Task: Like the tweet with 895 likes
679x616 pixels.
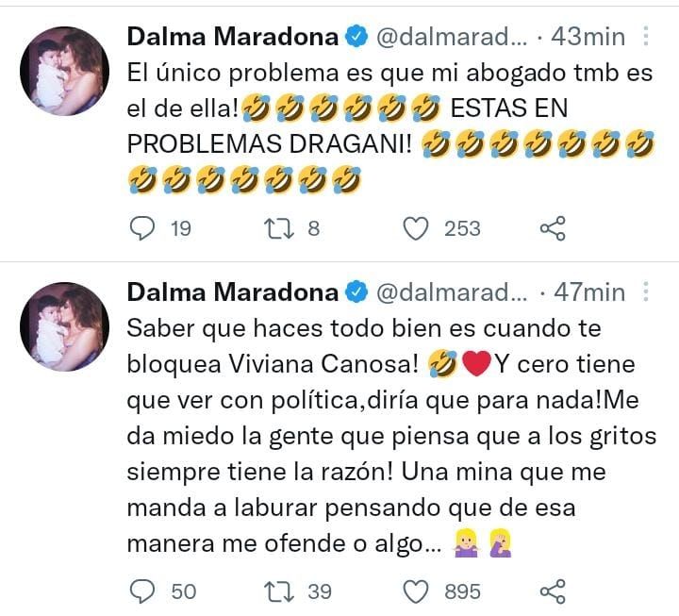Action: click(417, 591)
